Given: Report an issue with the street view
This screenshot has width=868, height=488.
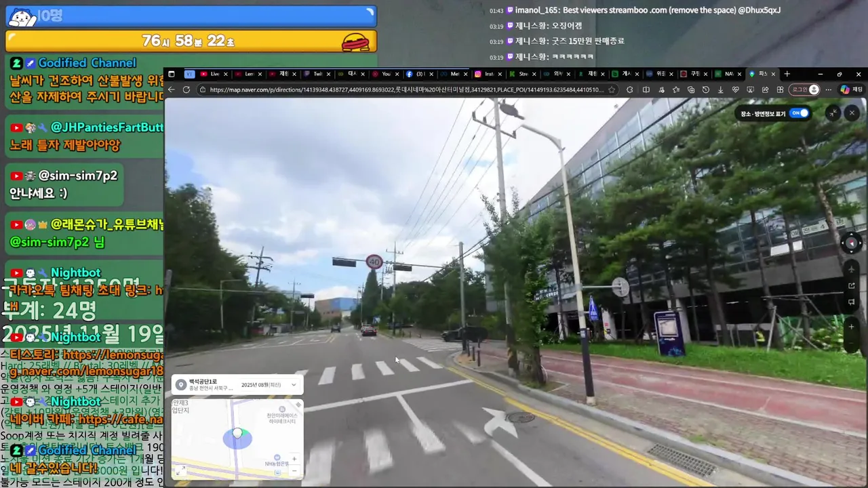Looking at the screenshot, I should pos(852,302).
